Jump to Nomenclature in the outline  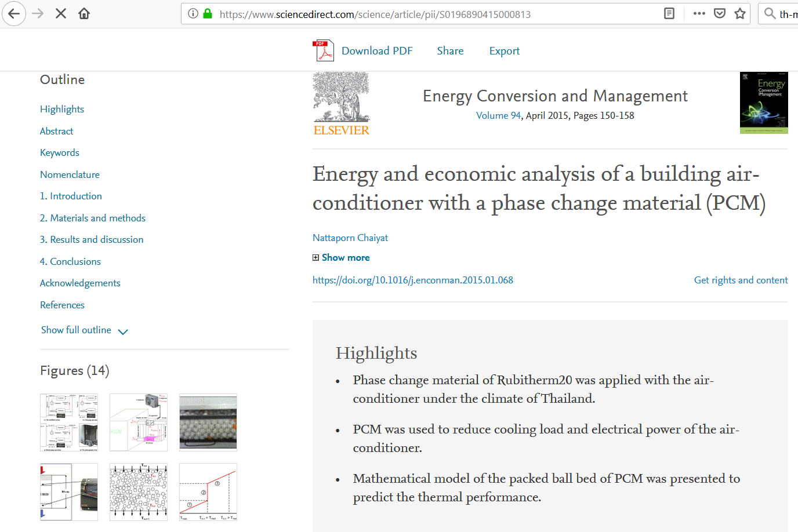(x=70, y=174)
